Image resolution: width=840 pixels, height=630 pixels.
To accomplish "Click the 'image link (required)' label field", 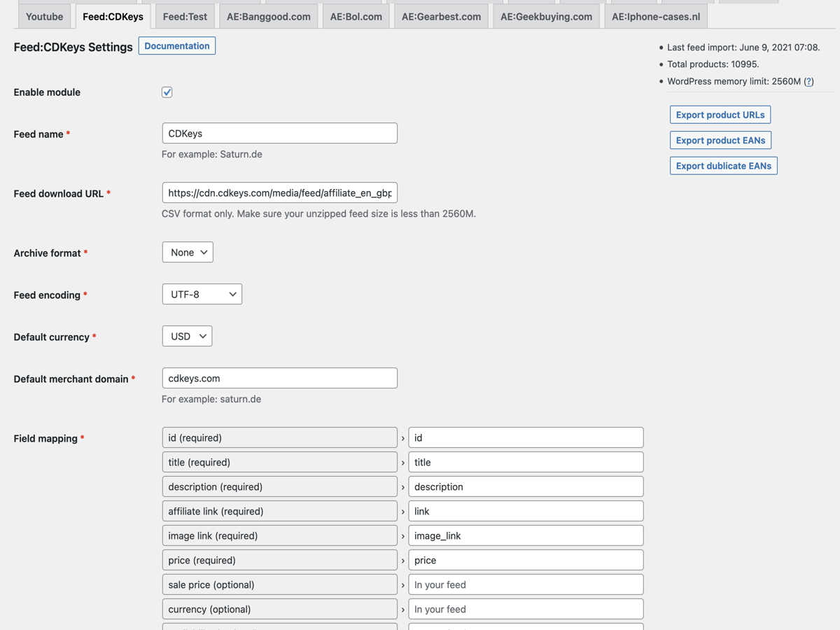I will (x=280, y=535).
